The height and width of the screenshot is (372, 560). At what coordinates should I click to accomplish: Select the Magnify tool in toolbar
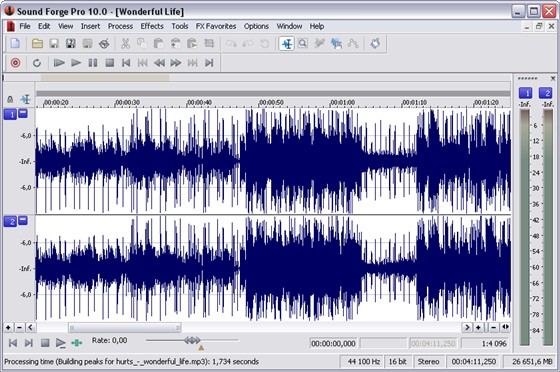coord(303,44)
